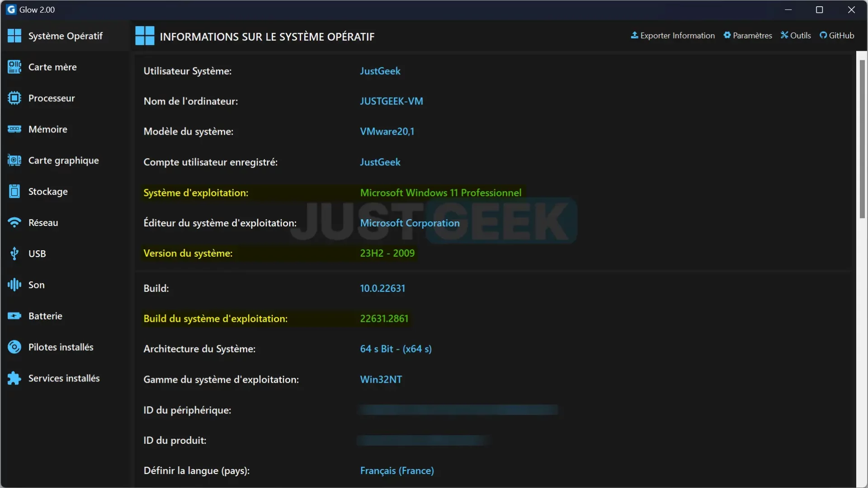Click the Carte mère motherboard icon
The image size is (868, 488).
14,67
